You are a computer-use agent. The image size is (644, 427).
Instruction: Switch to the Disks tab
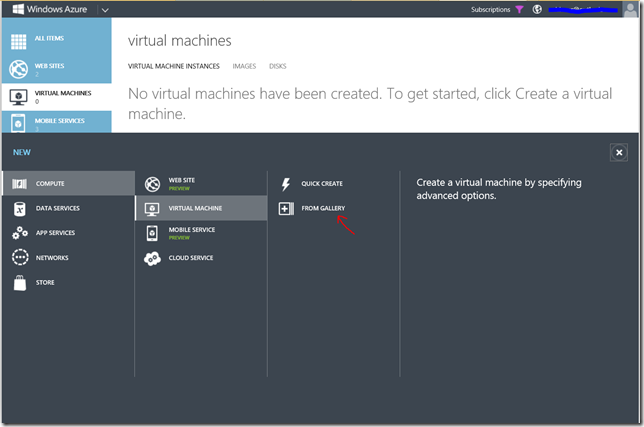coord(278,66)
